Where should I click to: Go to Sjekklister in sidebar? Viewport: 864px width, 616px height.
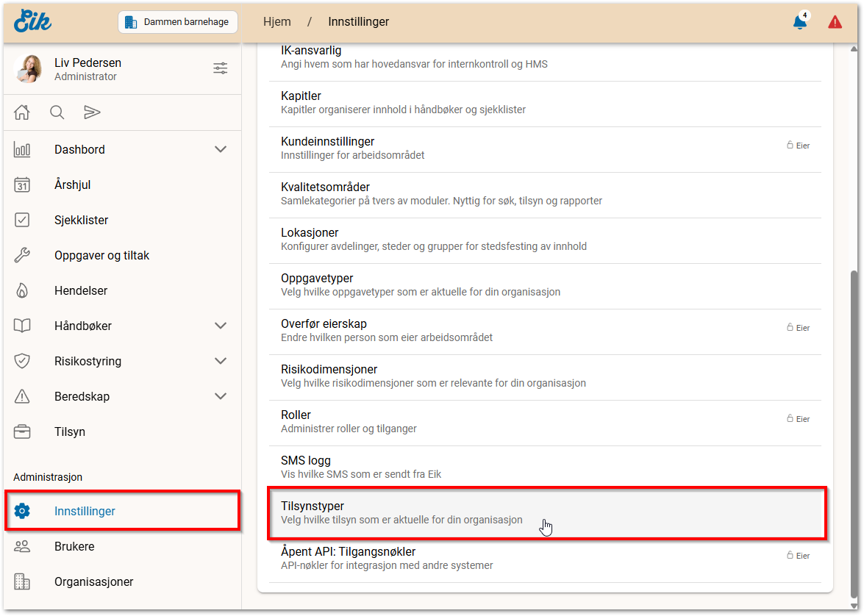click(x=81, y=220)
